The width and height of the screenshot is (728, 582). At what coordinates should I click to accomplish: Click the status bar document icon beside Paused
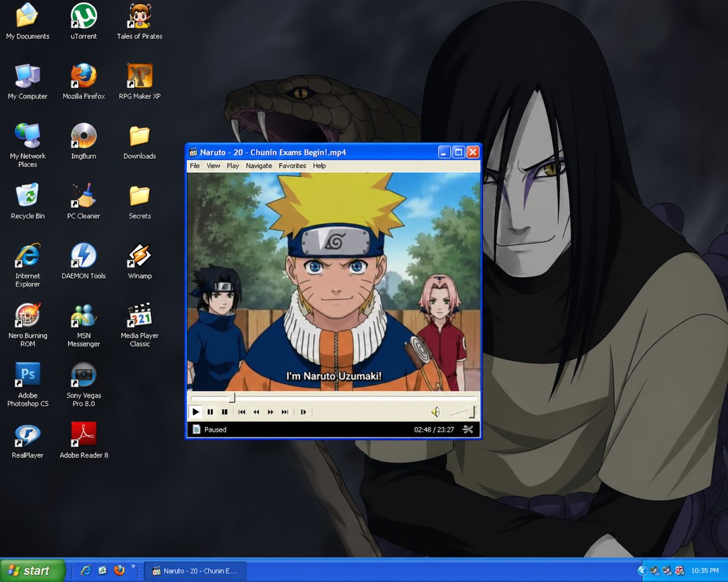click(196, 429)
